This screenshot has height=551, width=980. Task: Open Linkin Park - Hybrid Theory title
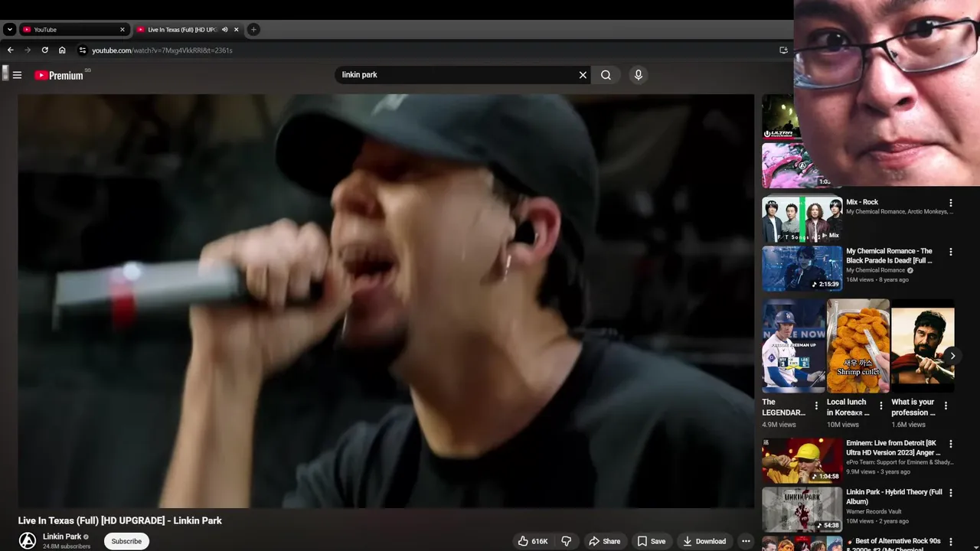coord(894,497)
